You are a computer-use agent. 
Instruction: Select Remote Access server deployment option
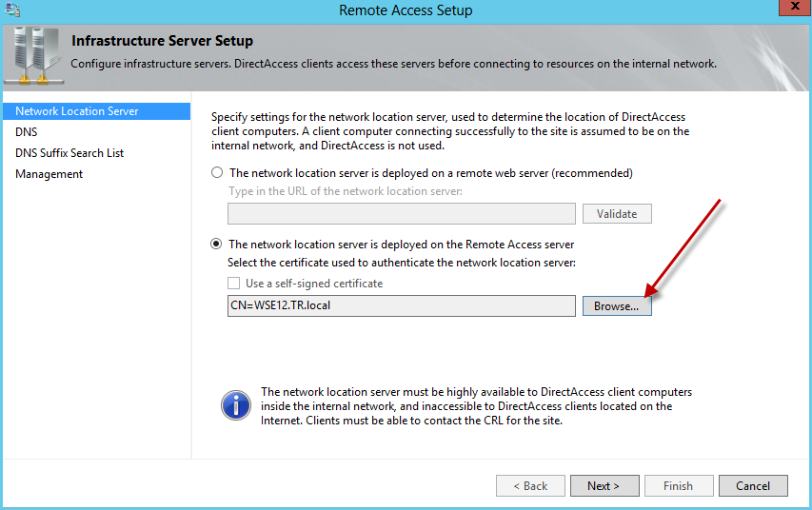pyautogui.click(x=217, y=245)
